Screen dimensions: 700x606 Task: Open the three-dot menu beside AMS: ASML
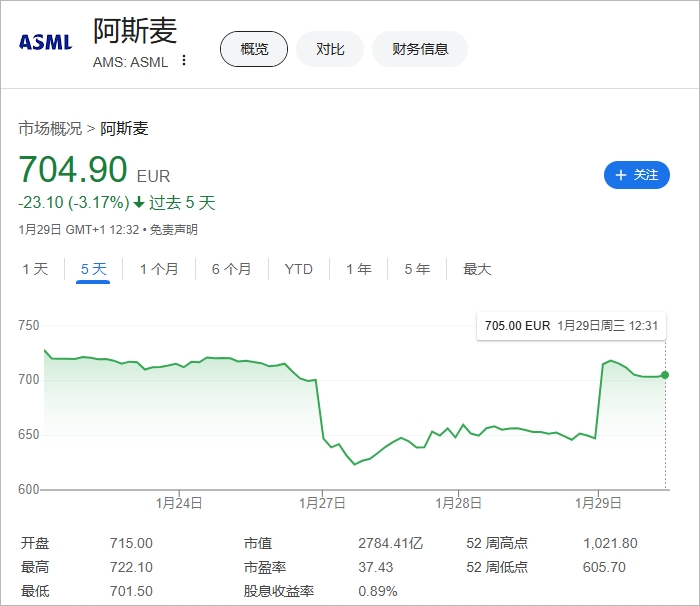pos(183,60)
